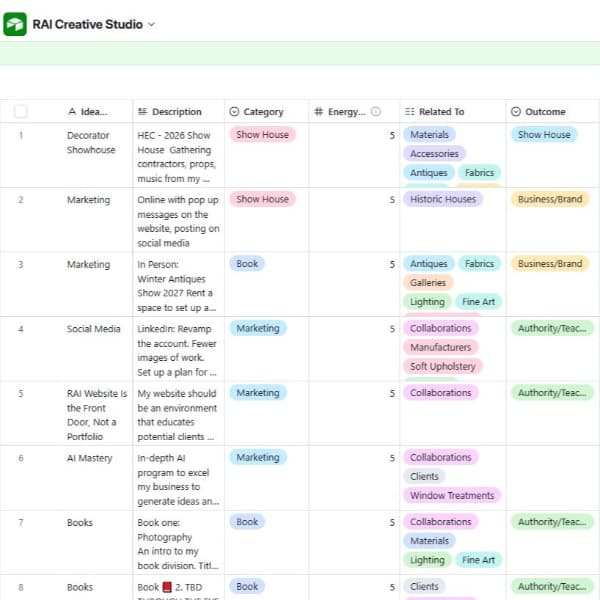Image resolution: width=600 pixels, height=600 pixels.
Task: Click the number icon beside Energy header
Action: coord(318,112)
